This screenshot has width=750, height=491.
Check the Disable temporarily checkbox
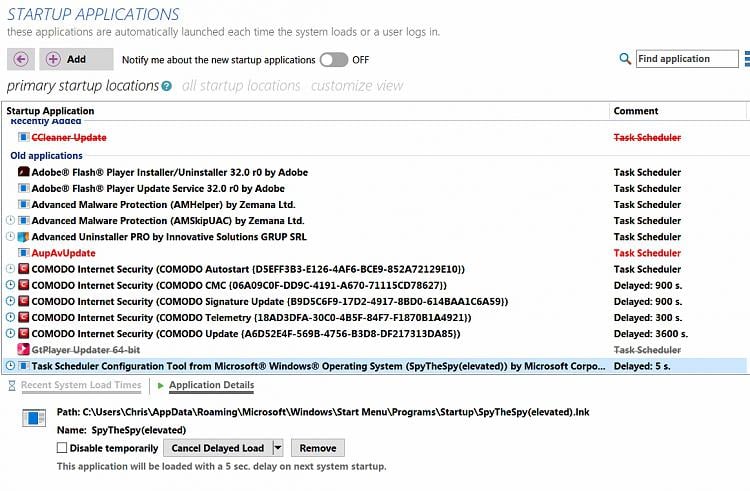[64, 448]
